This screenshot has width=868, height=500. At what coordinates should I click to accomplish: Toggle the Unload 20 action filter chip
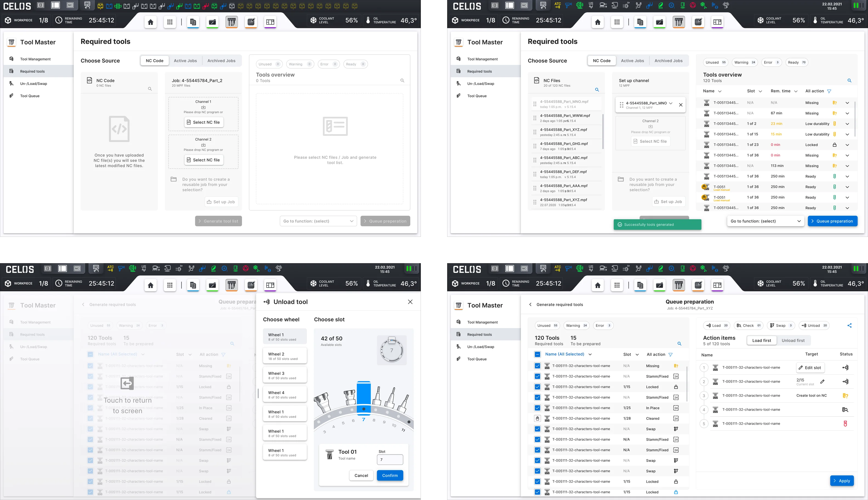click(814, 326)
